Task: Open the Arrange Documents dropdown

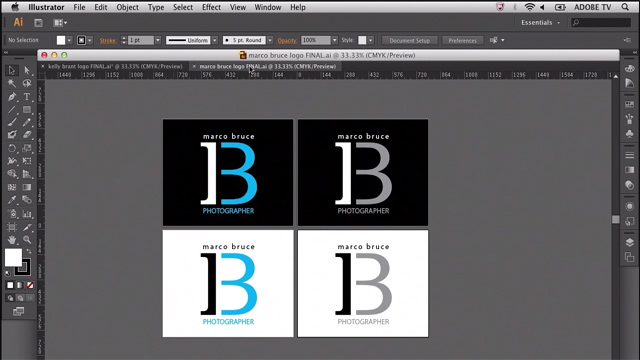Action: tap(60, 23)
